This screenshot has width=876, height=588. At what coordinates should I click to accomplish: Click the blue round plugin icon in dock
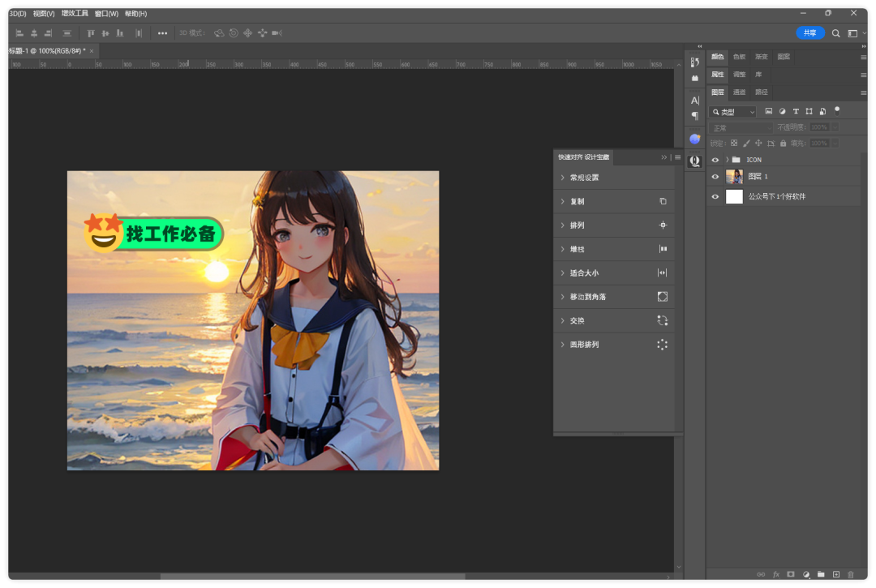point(694,139)
